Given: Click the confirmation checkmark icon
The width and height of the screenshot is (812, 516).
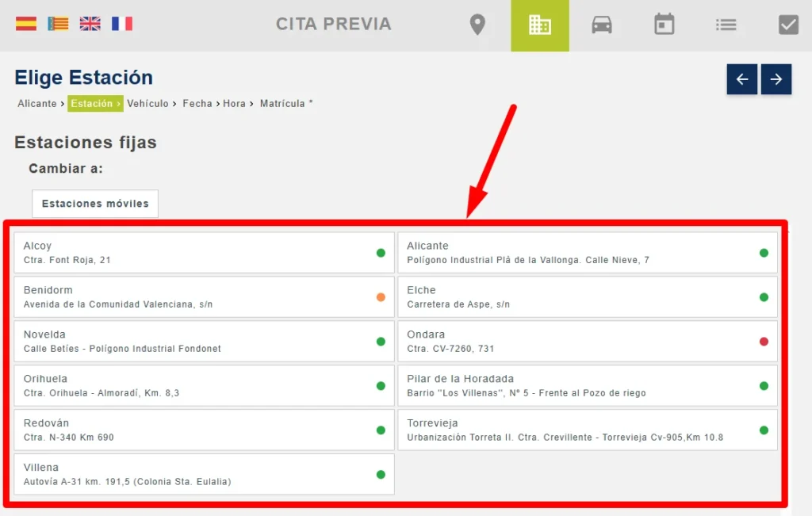Looking at the screenshot, I should [788, 25].
